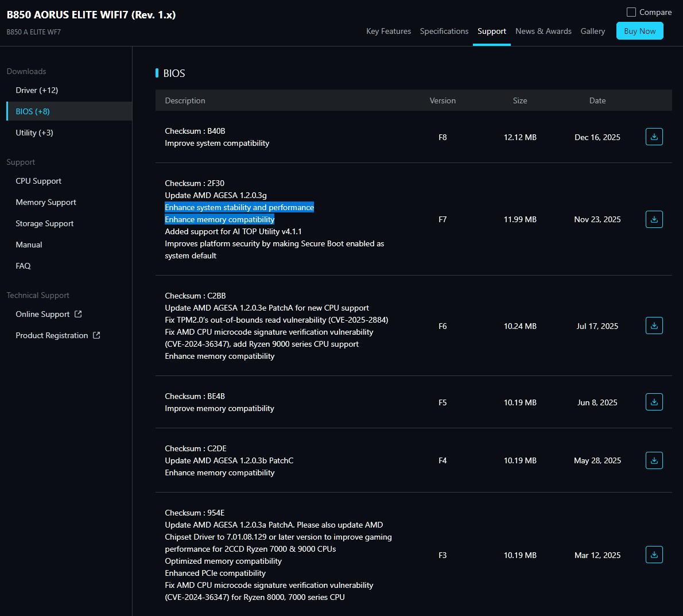Go to News & Awards tab
Viewport: 683px width, 616px height.
tap(543, 32)
